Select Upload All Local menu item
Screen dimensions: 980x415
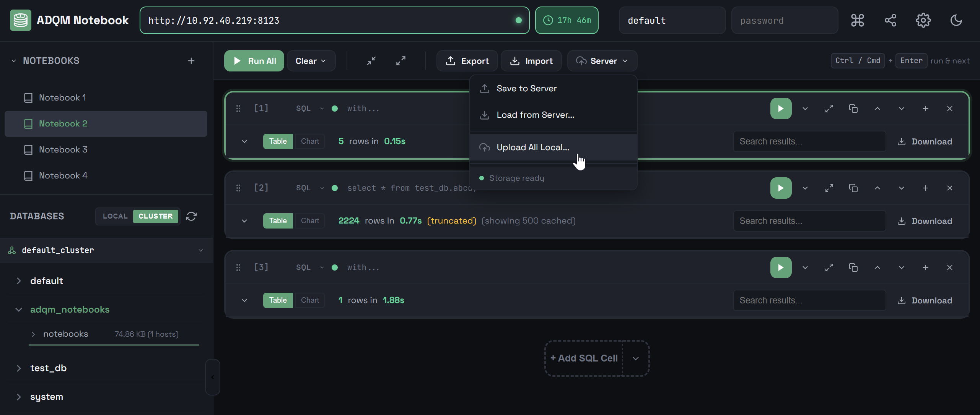tap(532, 148)
